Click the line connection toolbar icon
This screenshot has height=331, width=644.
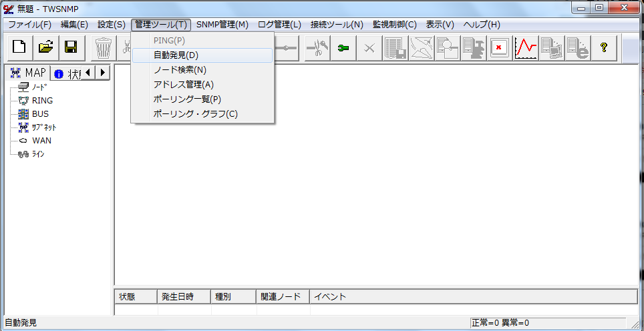click(287, 48)
